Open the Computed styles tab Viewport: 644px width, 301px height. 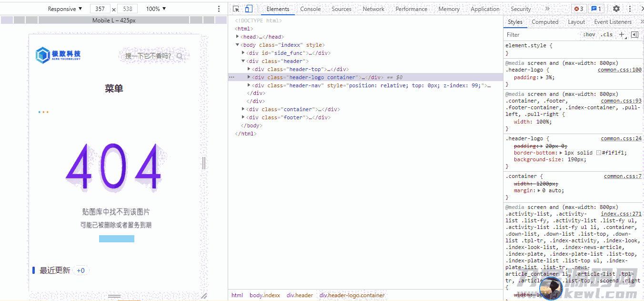click(545, 22)
